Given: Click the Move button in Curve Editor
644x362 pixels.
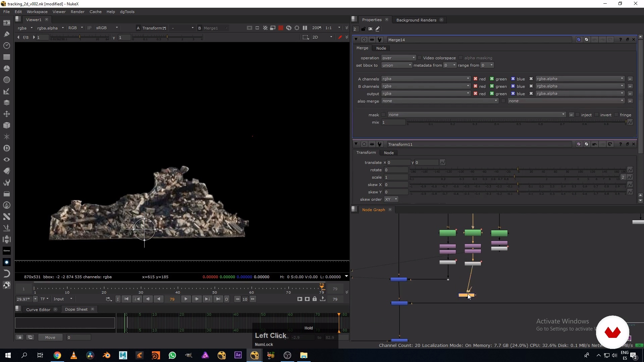Looking at the screenshot, I should [50, 338].
